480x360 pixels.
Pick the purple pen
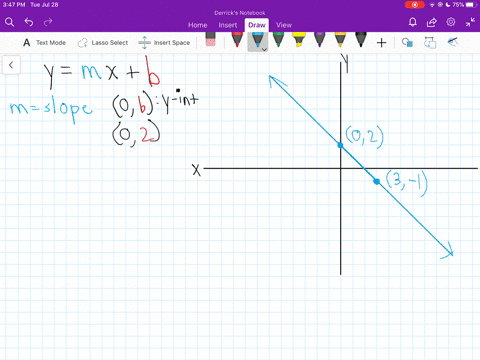(x=319, y=40)
